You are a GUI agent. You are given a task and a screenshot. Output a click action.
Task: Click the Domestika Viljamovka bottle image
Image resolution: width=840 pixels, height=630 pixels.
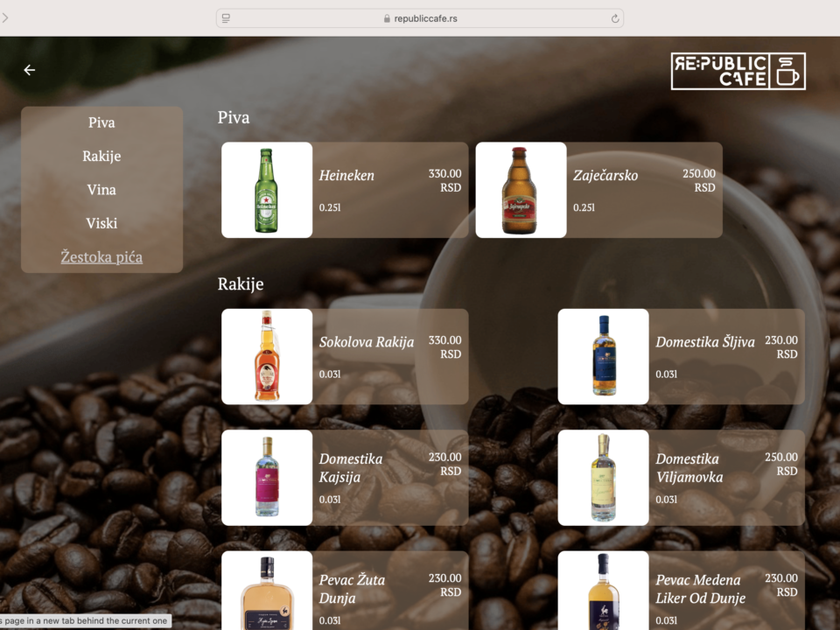[x=603, y=477]
